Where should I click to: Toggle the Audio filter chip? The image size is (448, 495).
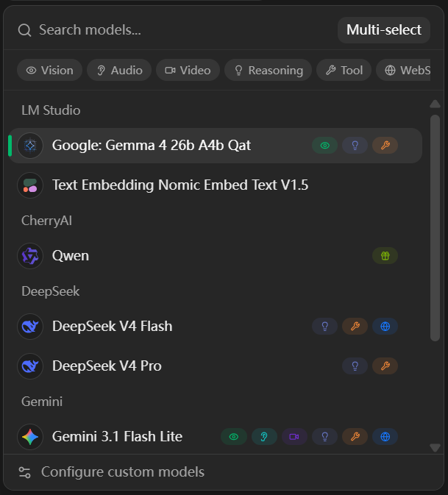(119, 70)
